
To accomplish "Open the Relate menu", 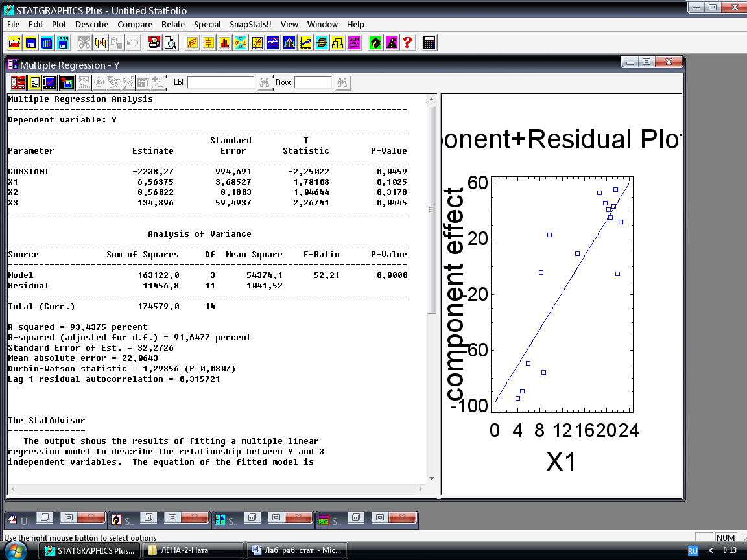I will pos(173,24).
